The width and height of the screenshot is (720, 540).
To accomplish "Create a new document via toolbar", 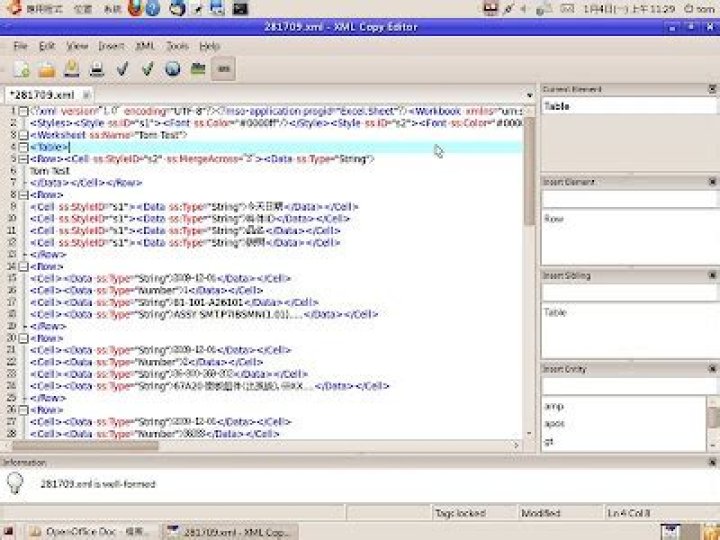I will pyautogui.click(x=21, y=69).
